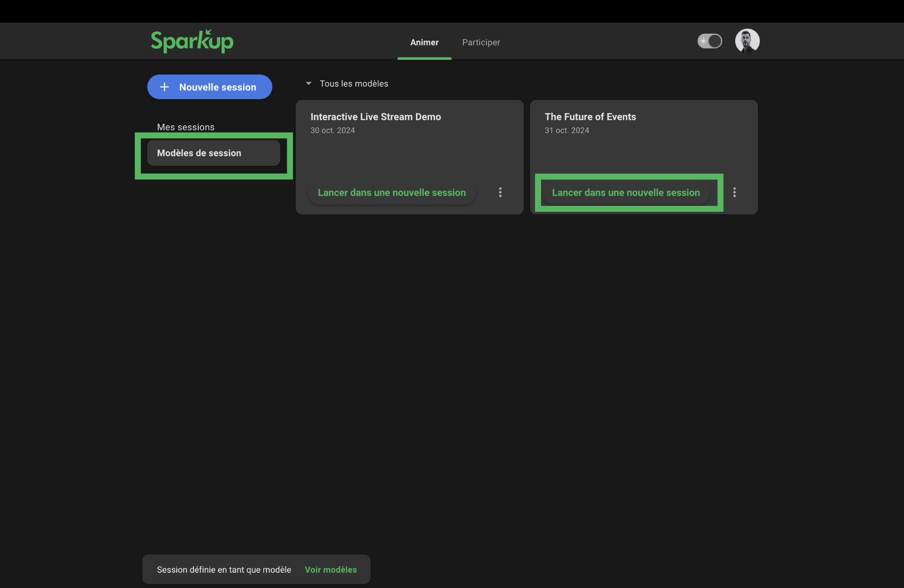Open the user profile avatar menu
904x588 pixels.
pos(746,41)
